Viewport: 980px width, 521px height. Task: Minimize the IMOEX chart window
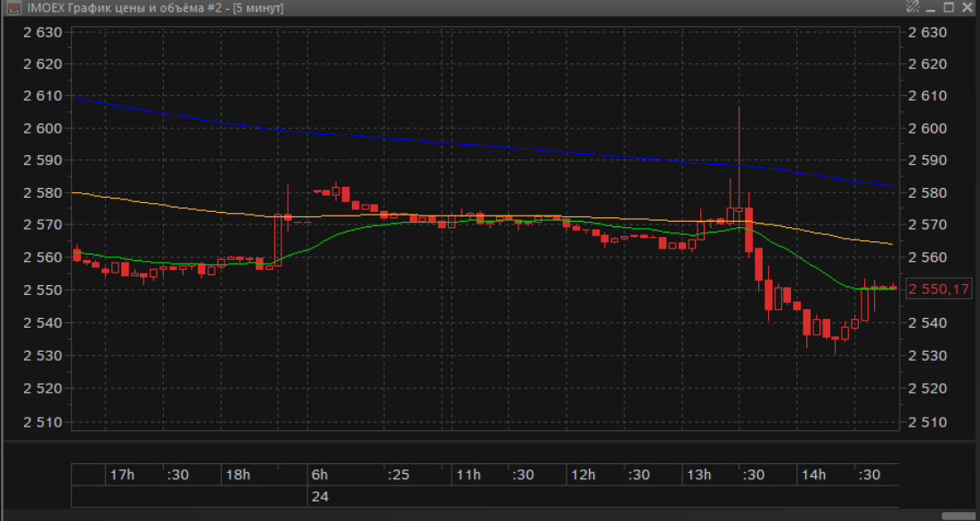930,8
